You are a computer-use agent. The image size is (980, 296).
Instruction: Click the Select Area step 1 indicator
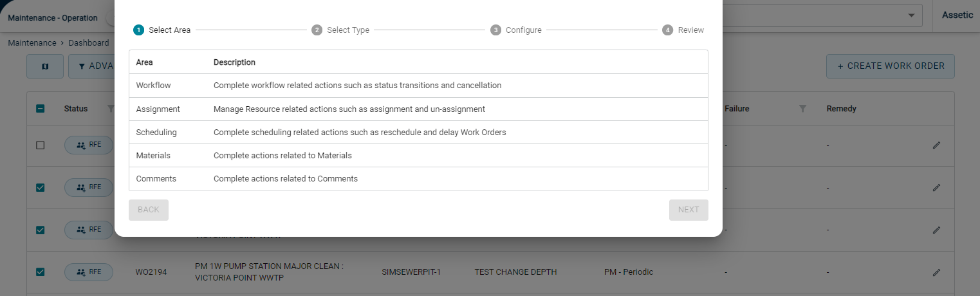(138, 30)
